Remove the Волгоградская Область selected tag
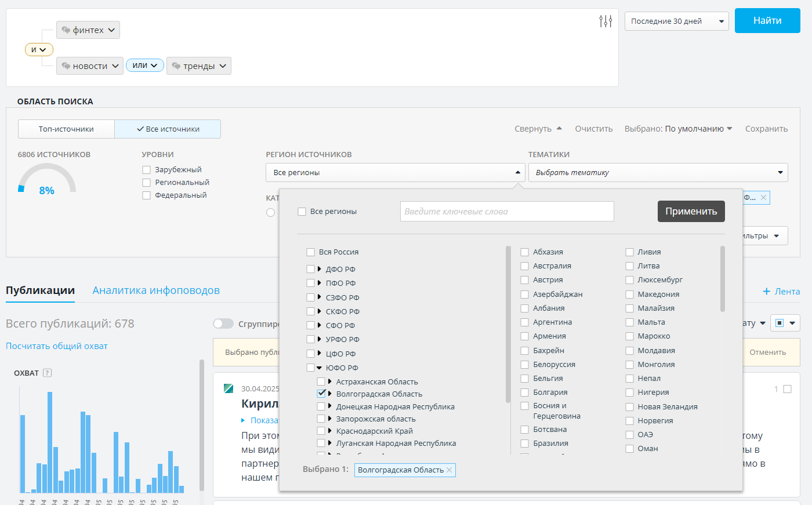This screenshot has height=505, width=812. click(x=449, y=470)
